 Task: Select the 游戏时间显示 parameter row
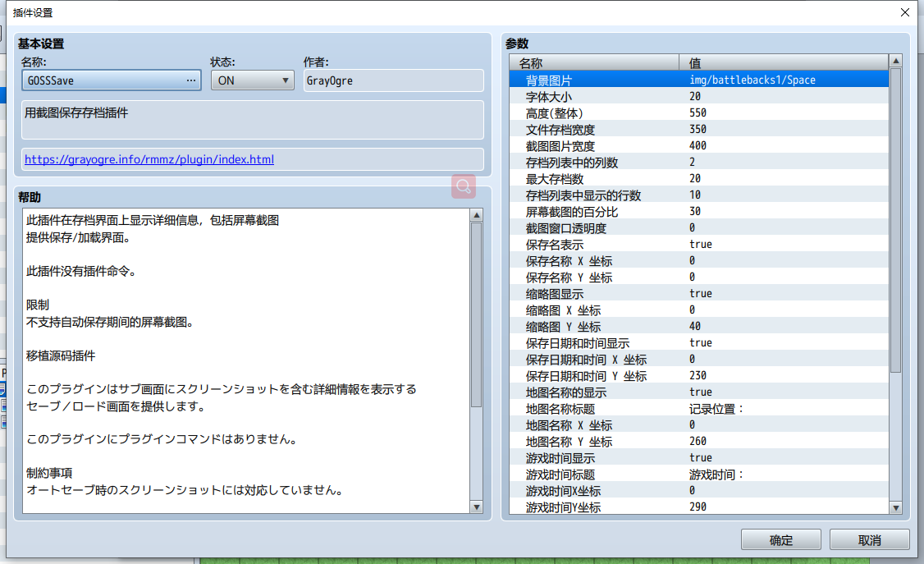tap(699, 458)
